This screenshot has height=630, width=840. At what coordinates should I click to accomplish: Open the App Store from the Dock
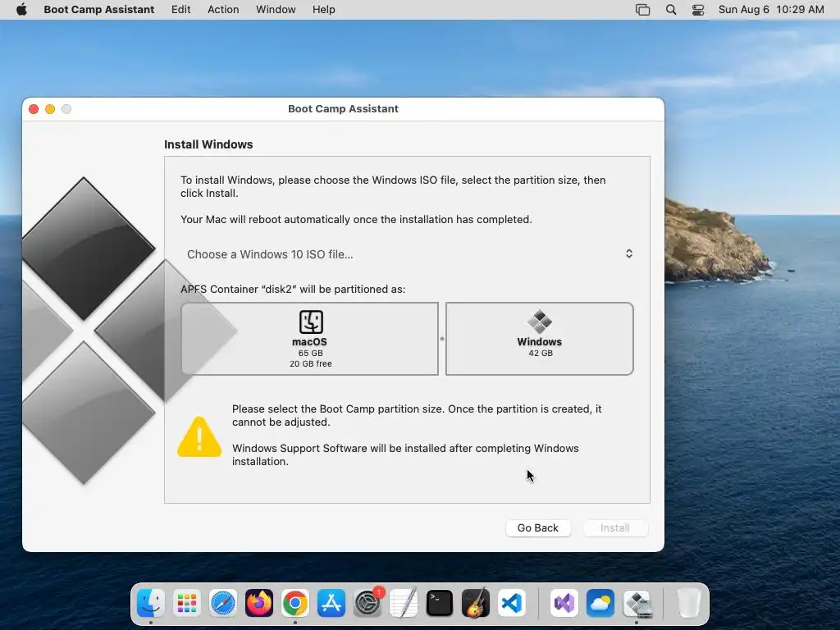[x=331, y=603]
